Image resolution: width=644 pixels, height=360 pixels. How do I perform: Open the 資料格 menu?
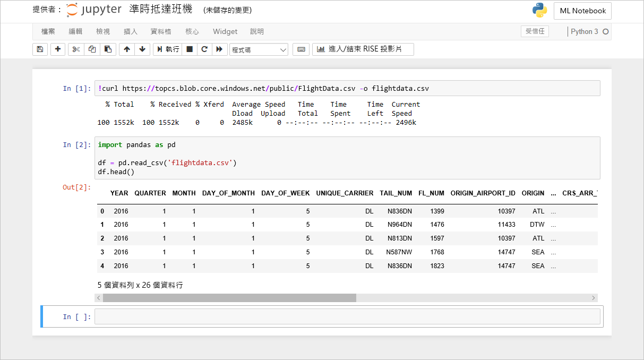click(x=161, y=32)
